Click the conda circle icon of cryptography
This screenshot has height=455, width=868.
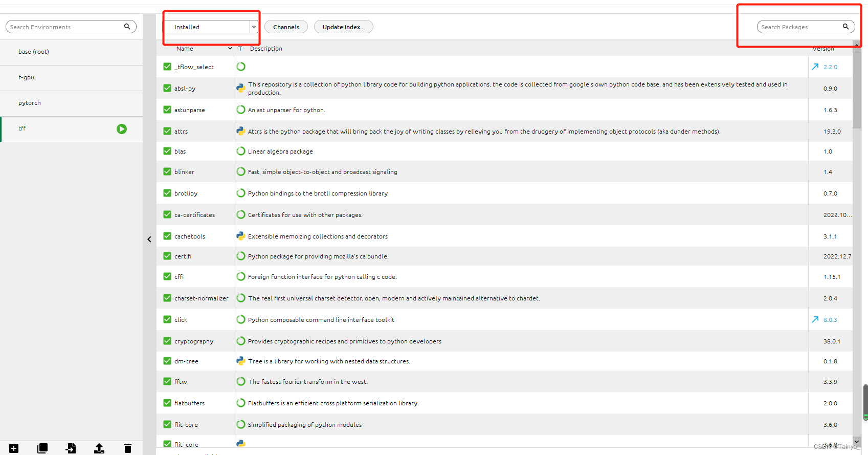[x=241, y=341]
